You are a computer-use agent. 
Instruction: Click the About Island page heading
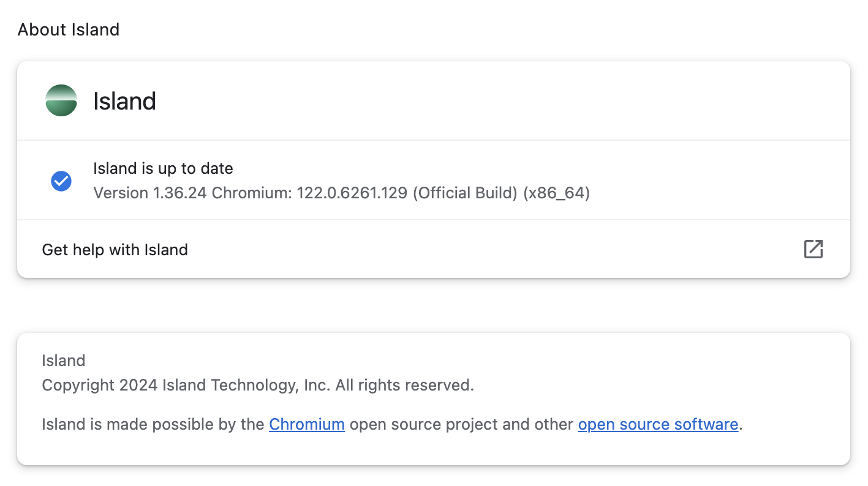click(69, 29)
